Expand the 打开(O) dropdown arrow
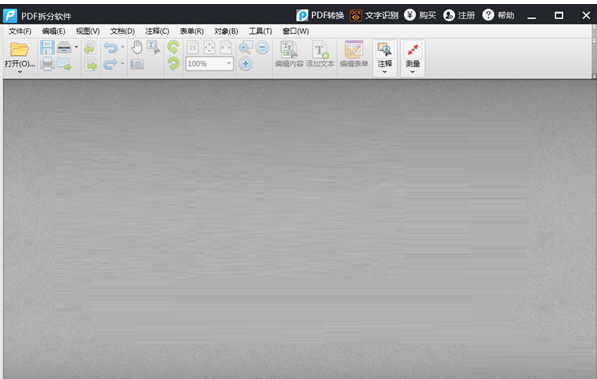 [x=20, y=72]
